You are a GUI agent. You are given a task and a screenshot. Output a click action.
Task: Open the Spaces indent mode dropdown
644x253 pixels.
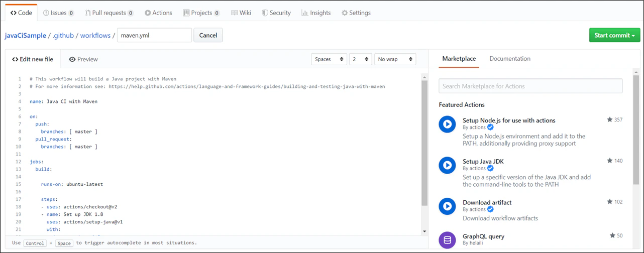(329, 59)
